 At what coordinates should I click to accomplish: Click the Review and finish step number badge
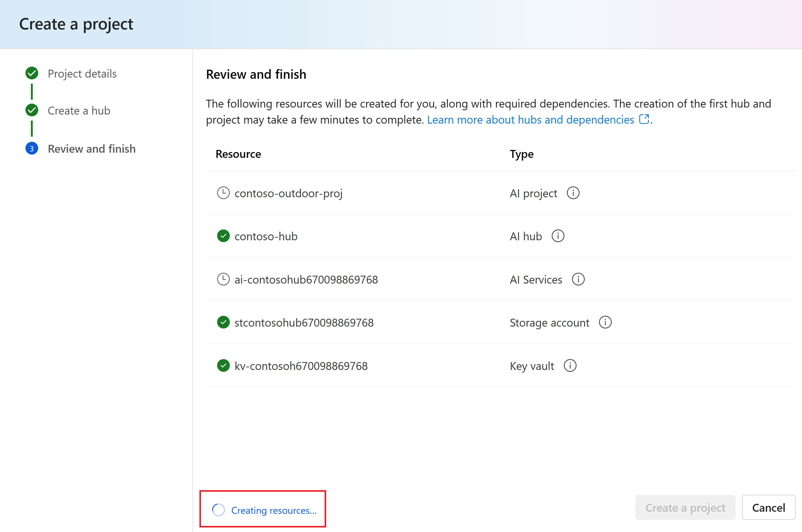(x=31, y=148)
